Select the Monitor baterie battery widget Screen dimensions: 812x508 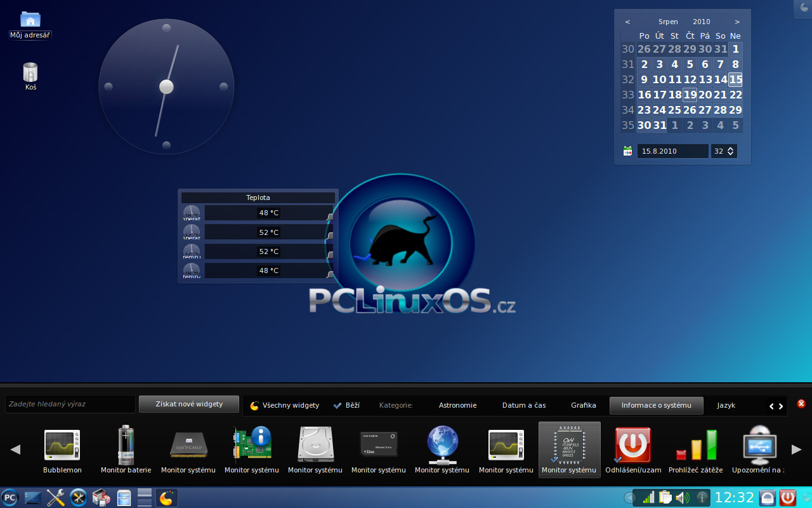126,450
